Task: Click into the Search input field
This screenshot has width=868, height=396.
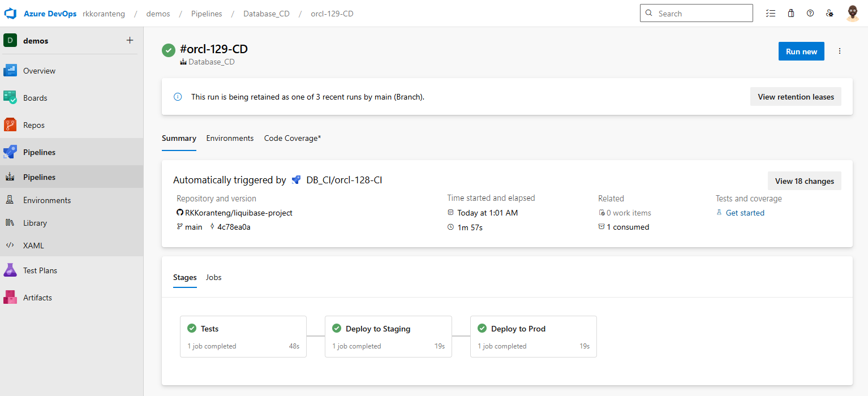Action: click(x=697, y=13)
